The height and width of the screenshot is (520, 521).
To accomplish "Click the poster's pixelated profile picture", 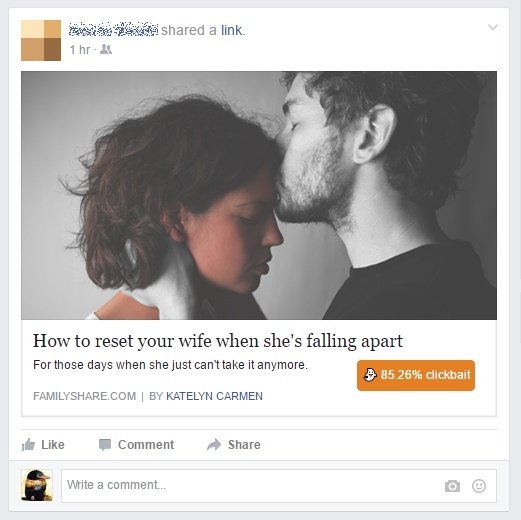I will (x=41, y=40).
